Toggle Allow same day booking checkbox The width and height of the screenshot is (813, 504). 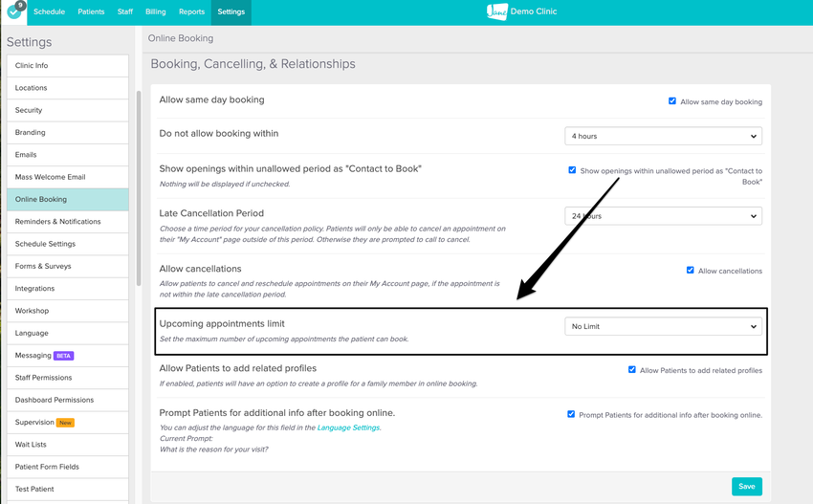(672, 101)
